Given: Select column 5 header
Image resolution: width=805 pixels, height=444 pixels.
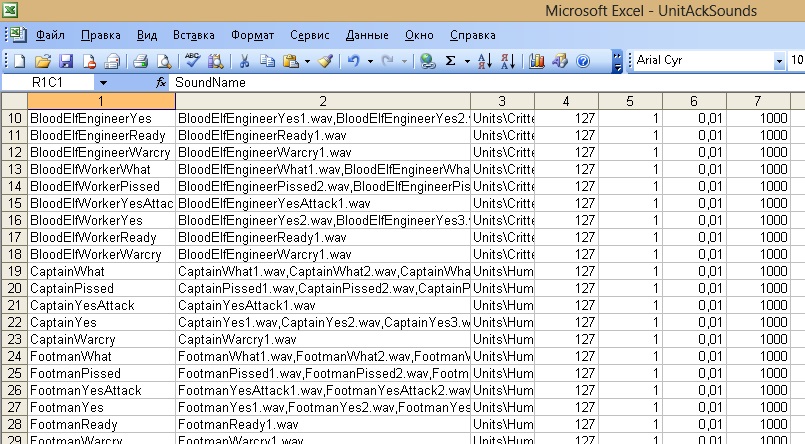Looking at the screenshot, I should pyautogui.click(x=630, y=101).
